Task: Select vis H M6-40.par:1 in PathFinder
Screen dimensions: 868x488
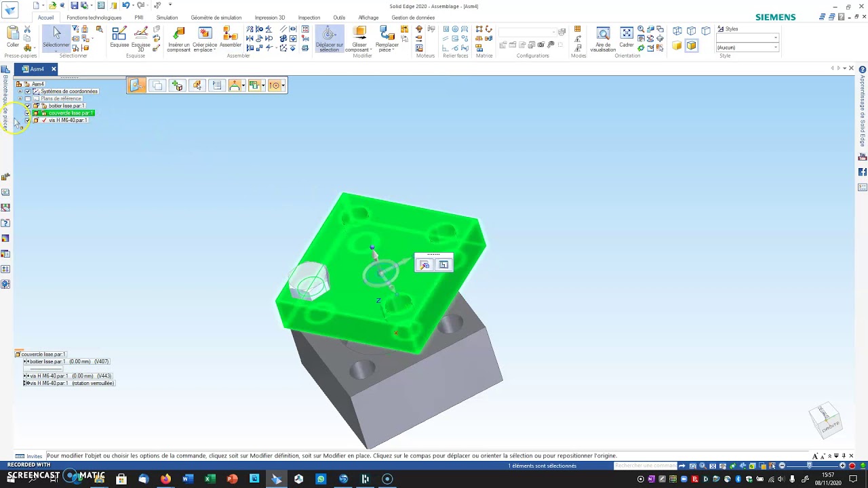Action: point(68,121)
